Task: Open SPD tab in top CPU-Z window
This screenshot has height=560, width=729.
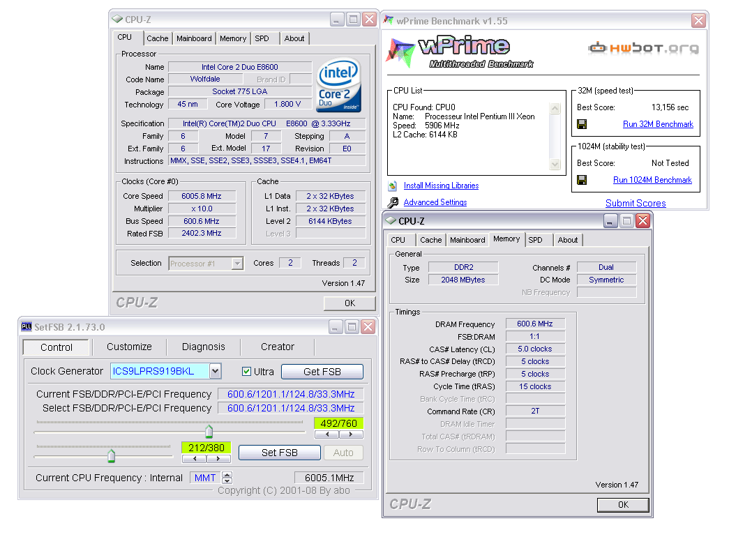Action: [262, 38]
